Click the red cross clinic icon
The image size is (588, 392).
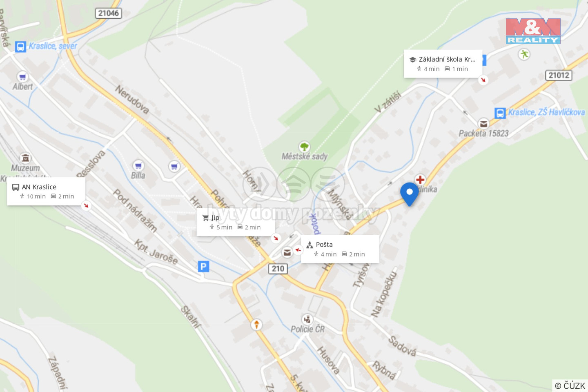pyautogui.click(x=420, y=179)
